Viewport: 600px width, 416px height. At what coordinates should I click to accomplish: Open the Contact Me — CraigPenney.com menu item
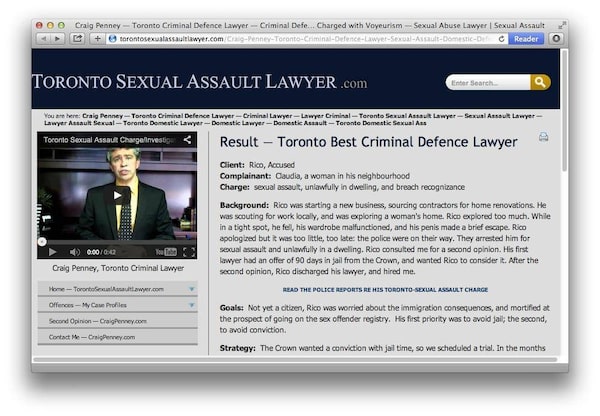click(x=91, y=337)
